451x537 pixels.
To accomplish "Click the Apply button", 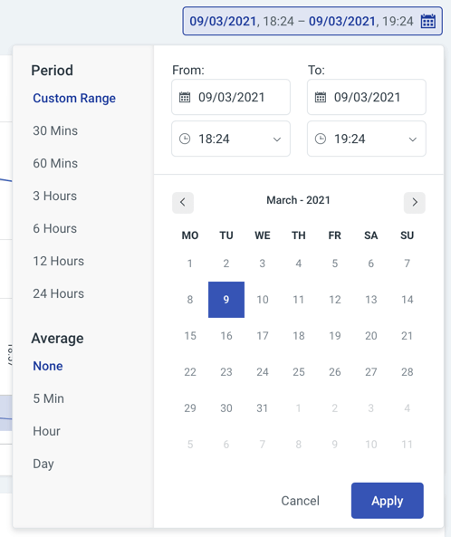I will point(387,501).
